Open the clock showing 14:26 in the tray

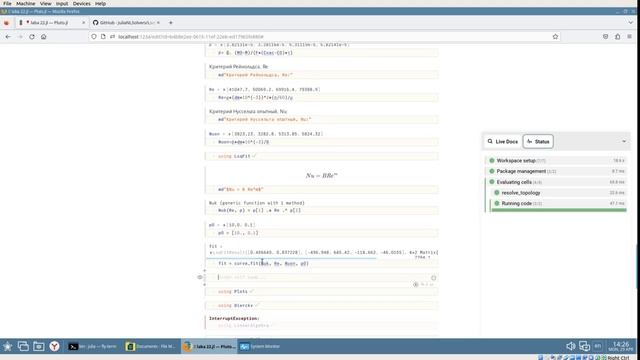coord(621,347)
